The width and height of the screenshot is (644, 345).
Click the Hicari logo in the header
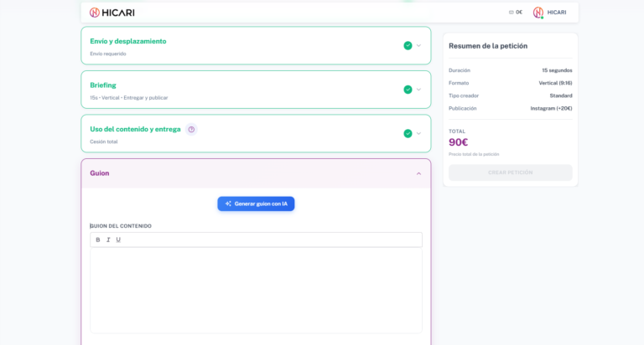point(112,13)
